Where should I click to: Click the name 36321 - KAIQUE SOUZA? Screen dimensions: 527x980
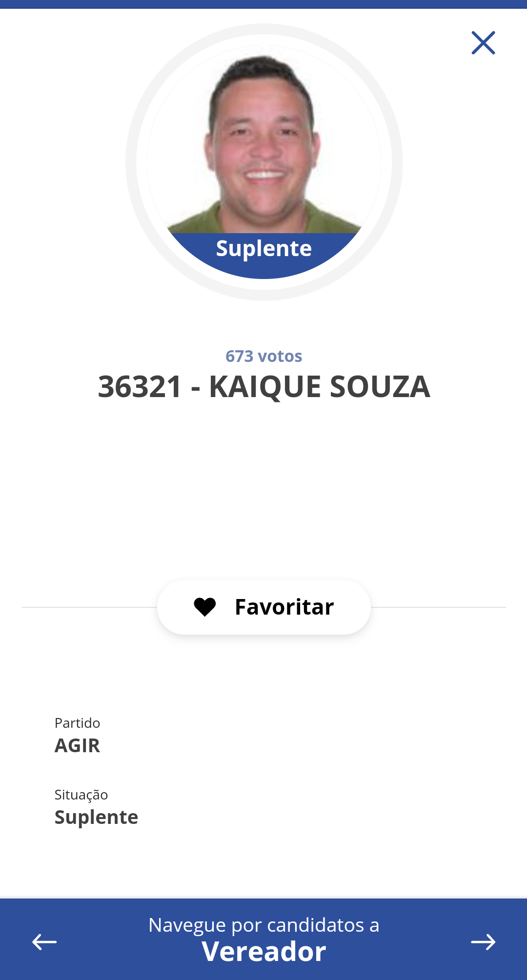tap(264, 387)
